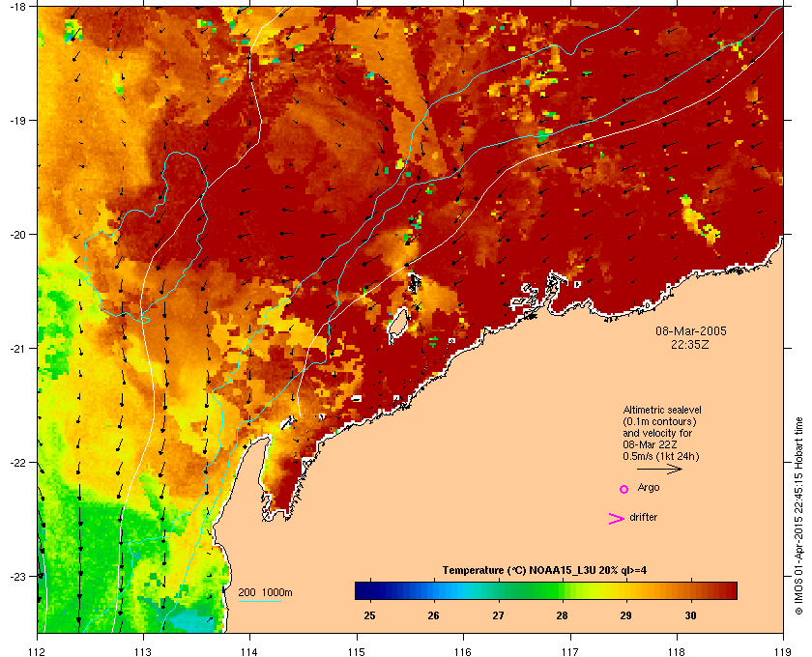Click the IMOS copyright timestamp text
The height and width of the screenshot is (657, 812).
(798, 517)
